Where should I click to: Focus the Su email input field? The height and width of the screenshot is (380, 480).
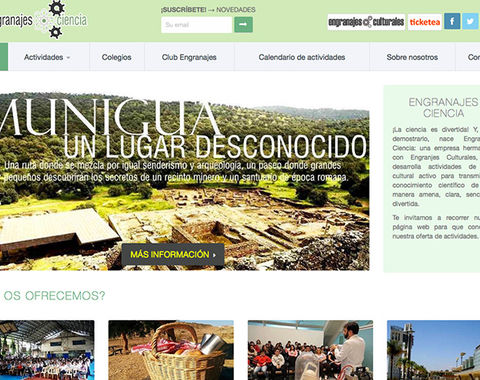[197, 25]
